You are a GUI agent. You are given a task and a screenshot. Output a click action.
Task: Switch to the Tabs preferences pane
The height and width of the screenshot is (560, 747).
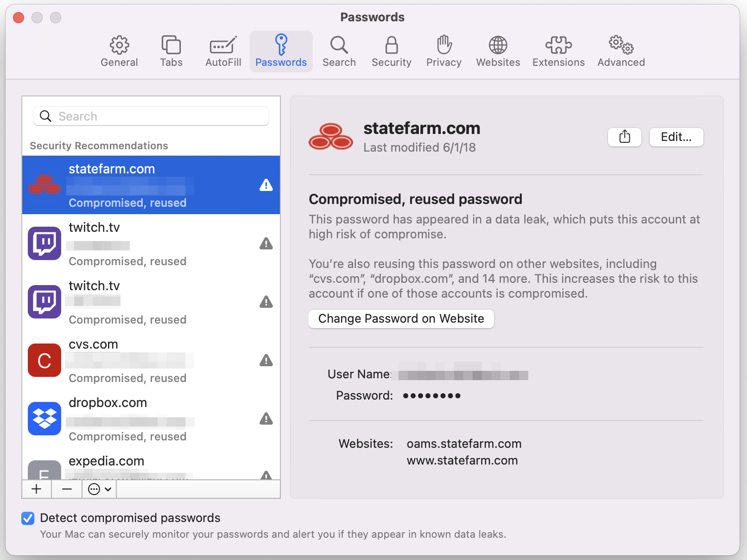coord(171,51)
